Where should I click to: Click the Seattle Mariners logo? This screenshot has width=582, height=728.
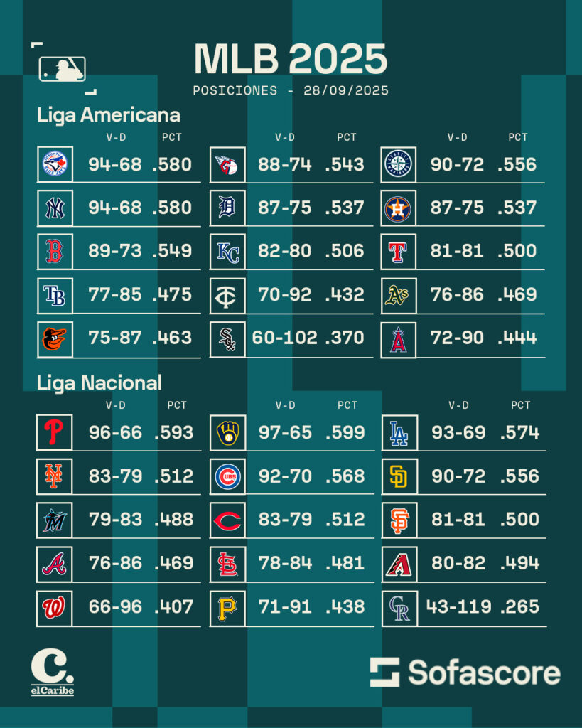coord(398,164)
